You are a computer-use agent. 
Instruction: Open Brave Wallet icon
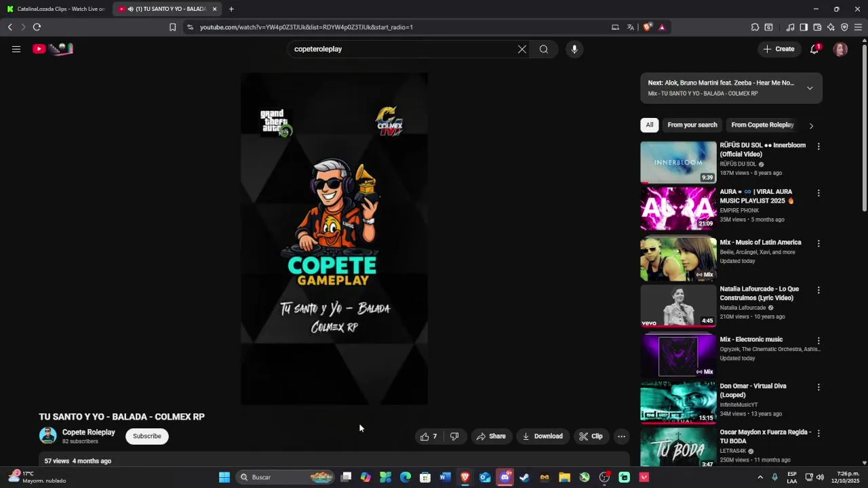click(x=817, y=27)
